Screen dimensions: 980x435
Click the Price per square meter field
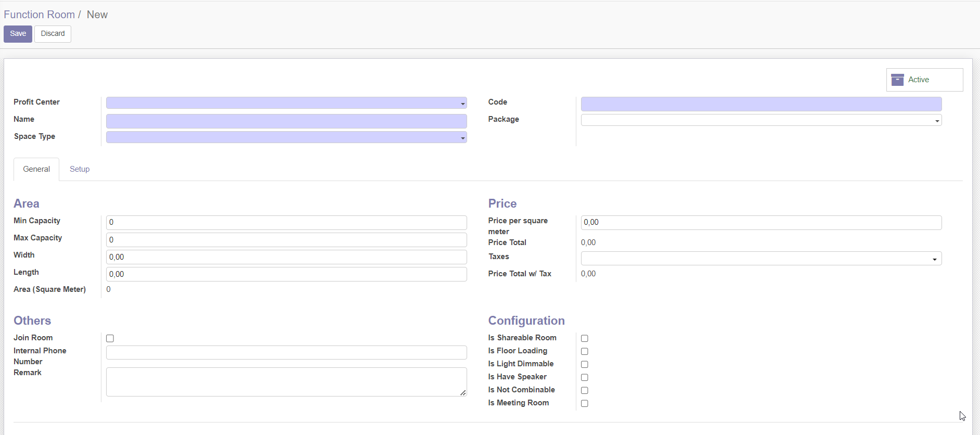[x=761, y=223]
